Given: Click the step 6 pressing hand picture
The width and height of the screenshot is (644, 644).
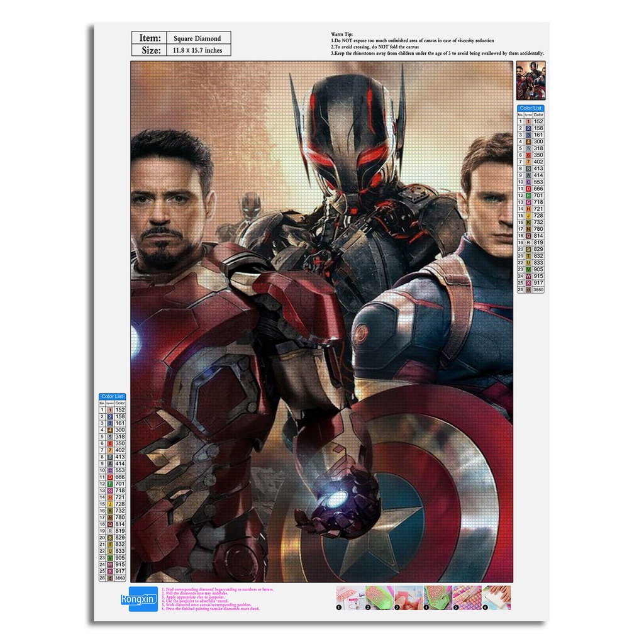Looking at the screenshot, I should (497, 596).
